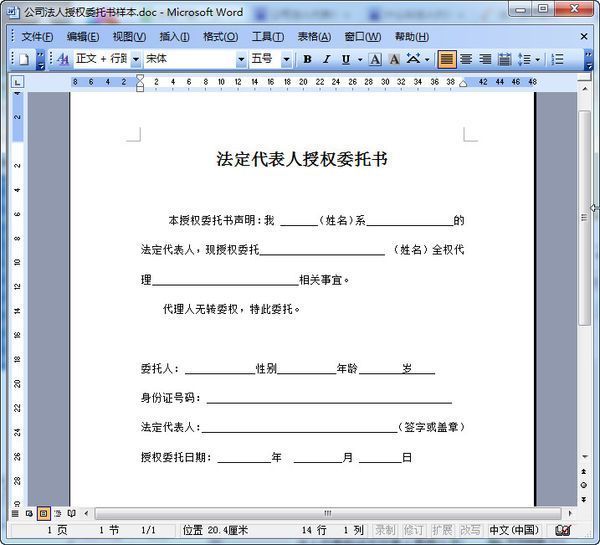Open the 帮助(H) menu

tap(412, 37)
